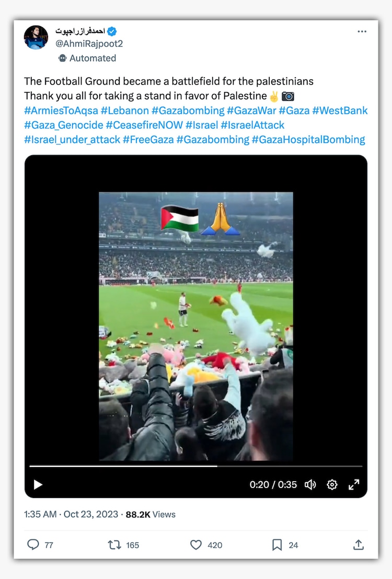Open @AhmiRajpoot2 profile handle
This screenshot has height=579, width=392.
click(x=89, y=43)
